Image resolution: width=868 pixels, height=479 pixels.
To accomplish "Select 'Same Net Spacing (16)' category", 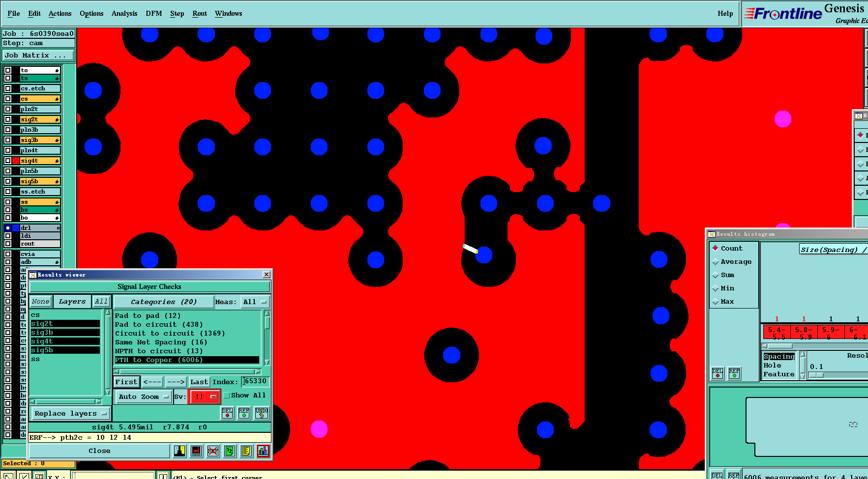I will click(161, 342).
